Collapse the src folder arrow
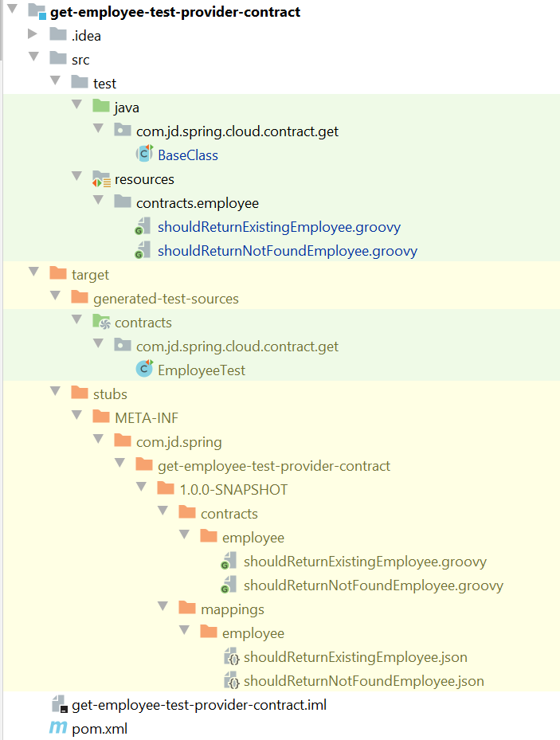The width and height of the screenshot is (560, 740). coord(34,57)
